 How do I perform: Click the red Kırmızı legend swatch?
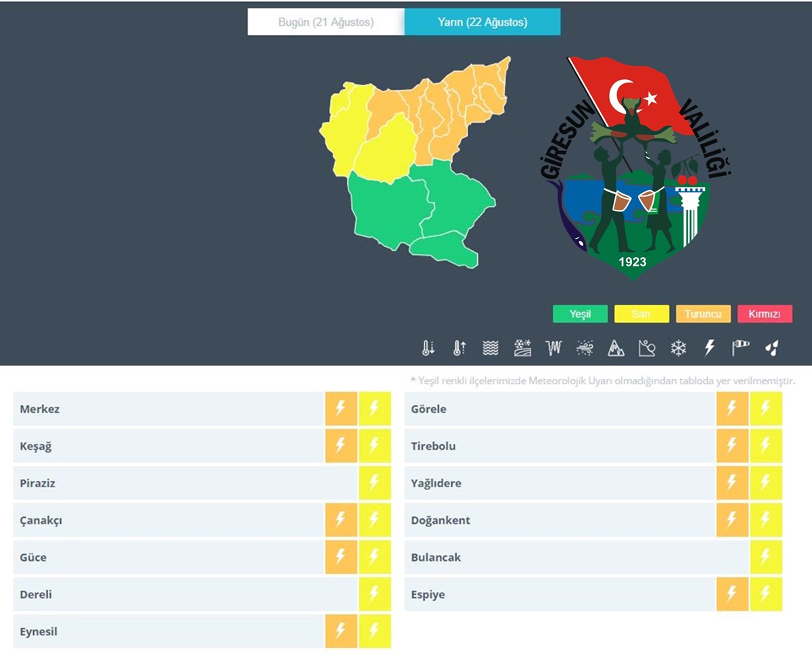click(765, 314)
